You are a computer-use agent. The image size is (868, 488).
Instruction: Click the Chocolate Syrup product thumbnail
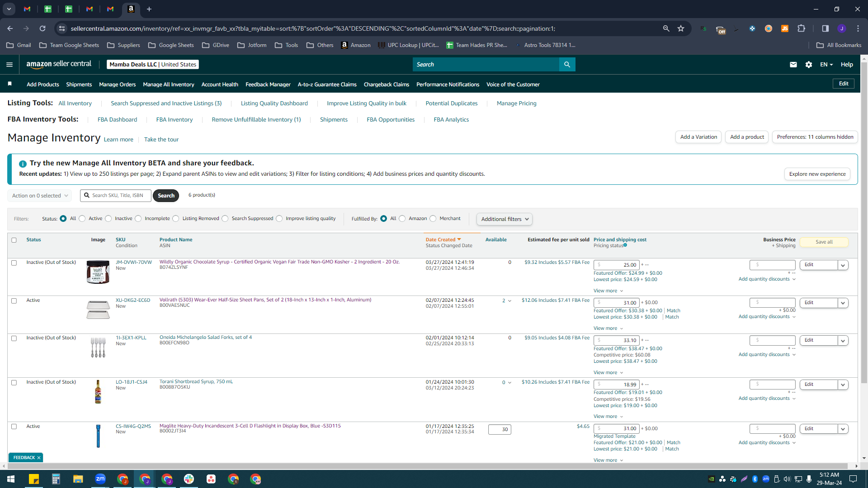pos(98,272)
